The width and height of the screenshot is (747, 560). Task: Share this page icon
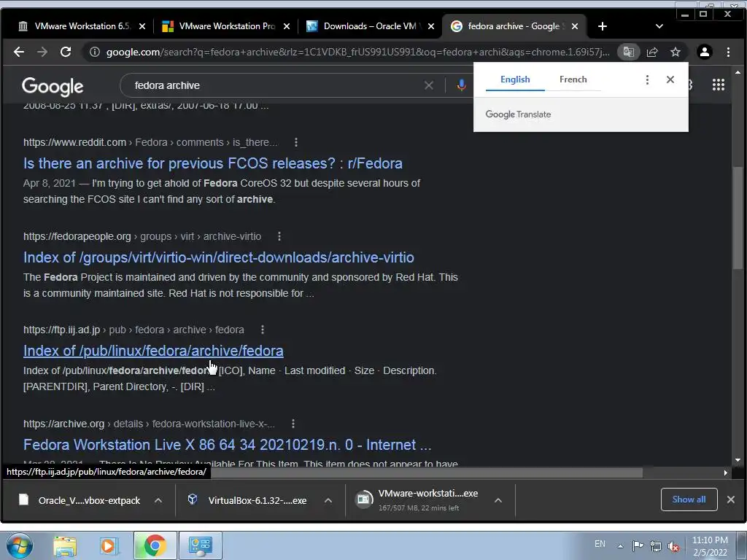click(652, 52)
